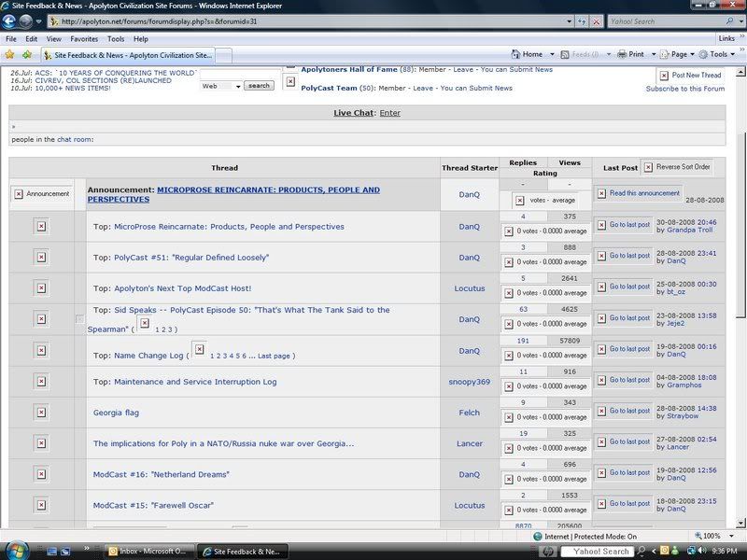Click the volume speaker tray icon
The width and height of the screenshot is (747, 560).
702,551
